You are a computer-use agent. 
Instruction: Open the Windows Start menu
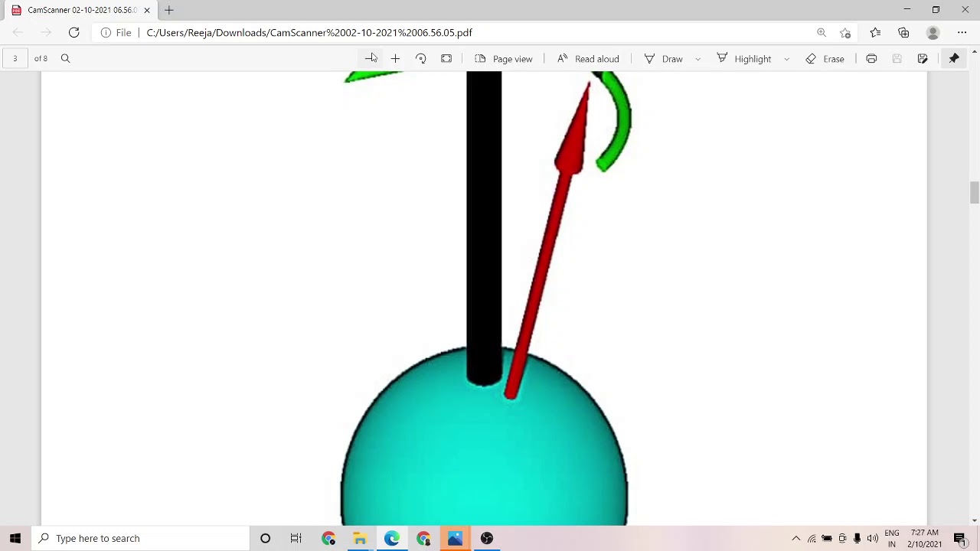tap(15, 538)
